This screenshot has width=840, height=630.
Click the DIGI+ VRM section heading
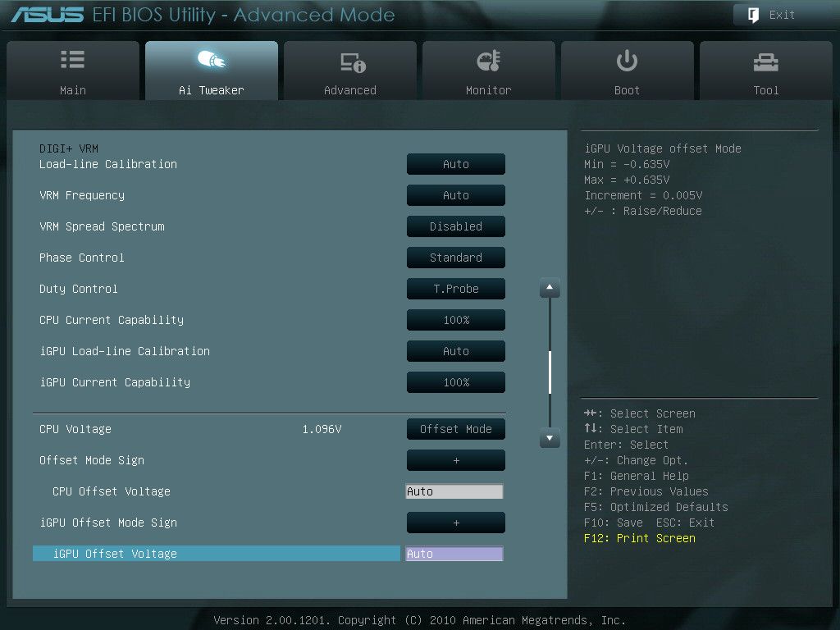(x=69, y=148)
